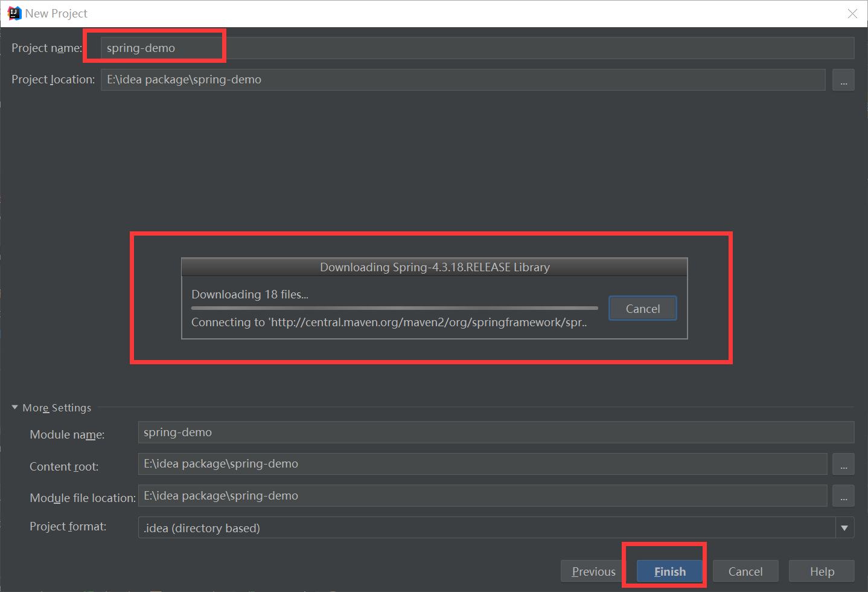
Task: Cancel the Spring library download
Action: tap(643, 309)
